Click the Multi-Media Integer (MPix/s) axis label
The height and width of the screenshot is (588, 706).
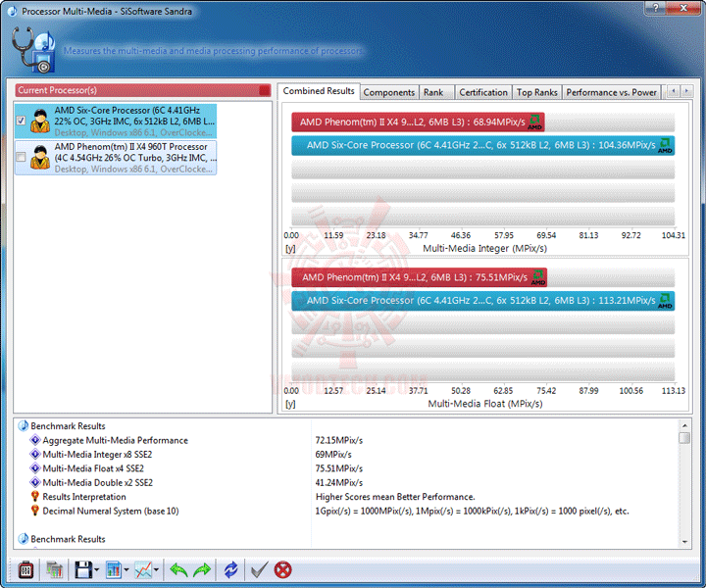pyautogui.click(x=485, y=248)
